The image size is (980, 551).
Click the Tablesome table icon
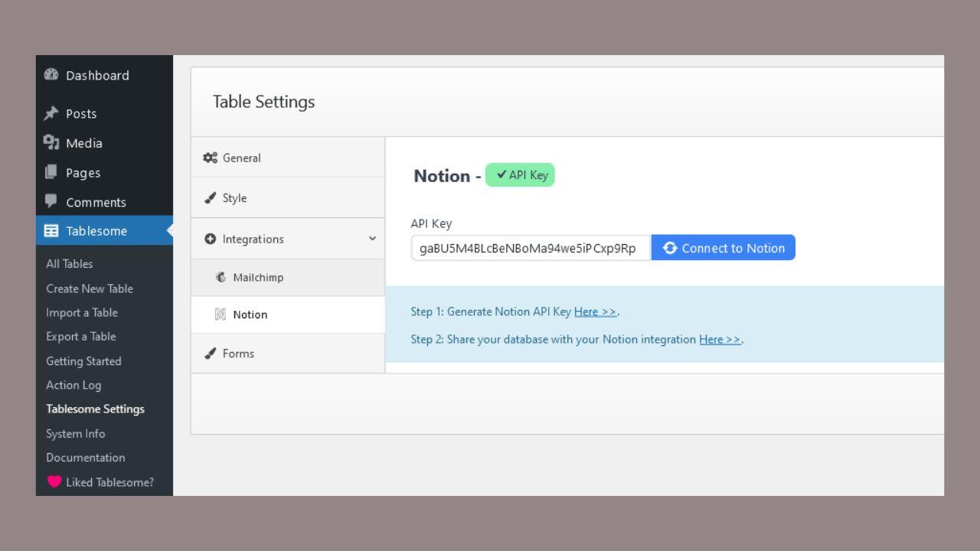[x=51, y=231]
